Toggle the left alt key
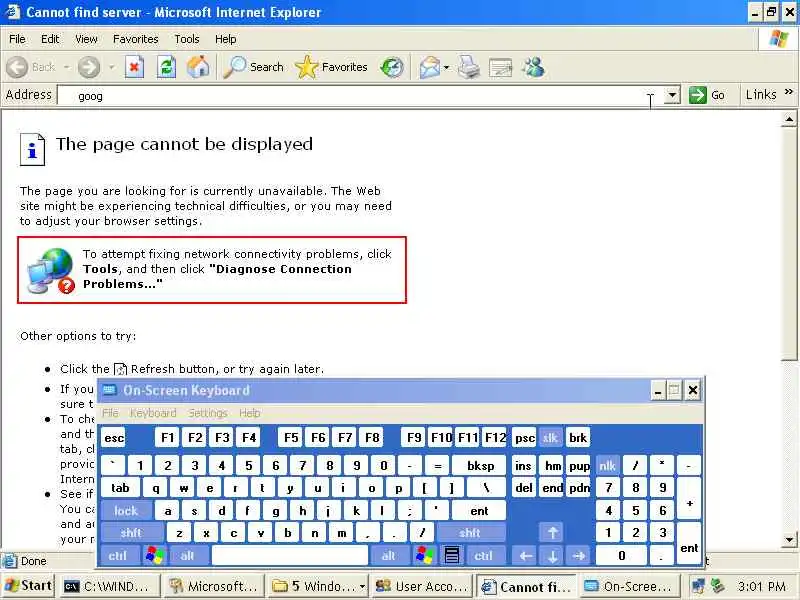This screenshot has height=600, width=800. point(187,555)
